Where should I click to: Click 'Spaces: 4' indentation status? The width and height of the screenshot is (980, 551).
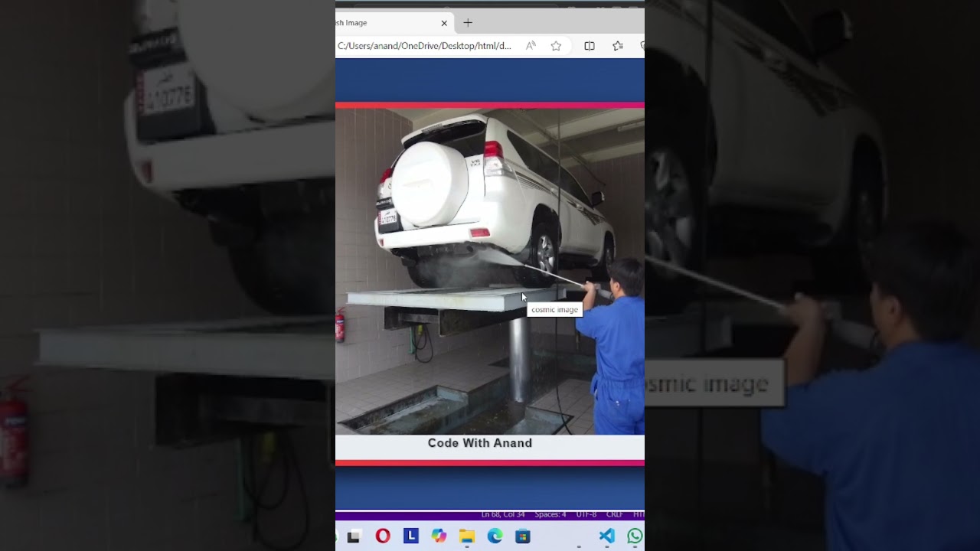[550, 514]
